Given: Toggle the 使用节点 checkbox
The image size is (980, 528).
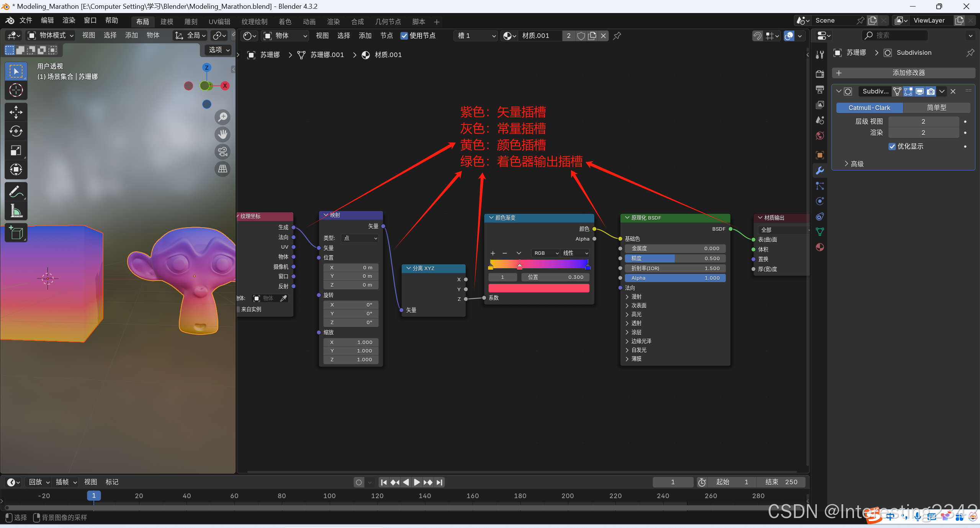Looking at the screenshot, I should [404, 36].
